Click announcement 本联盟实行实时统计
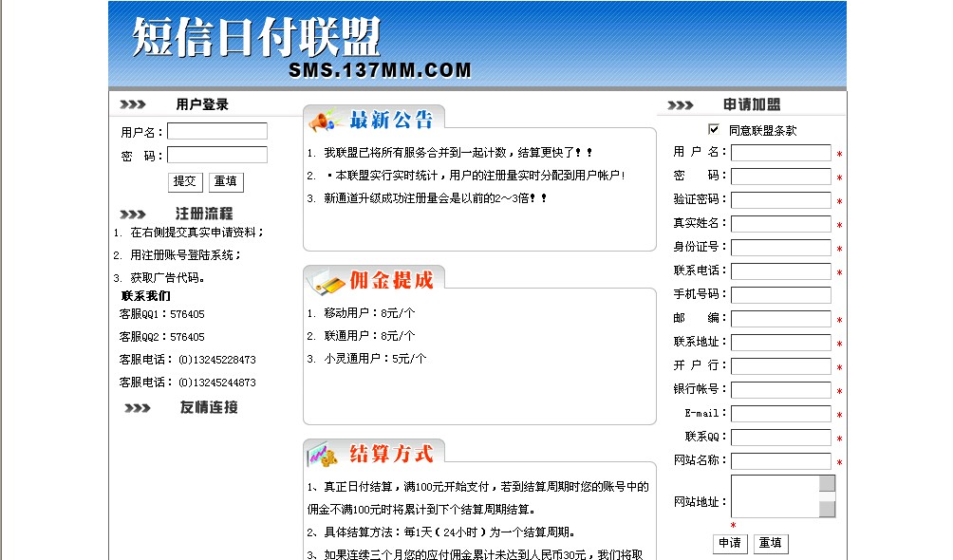This screenshot has height=560, width=953. (x=476, y=176)
